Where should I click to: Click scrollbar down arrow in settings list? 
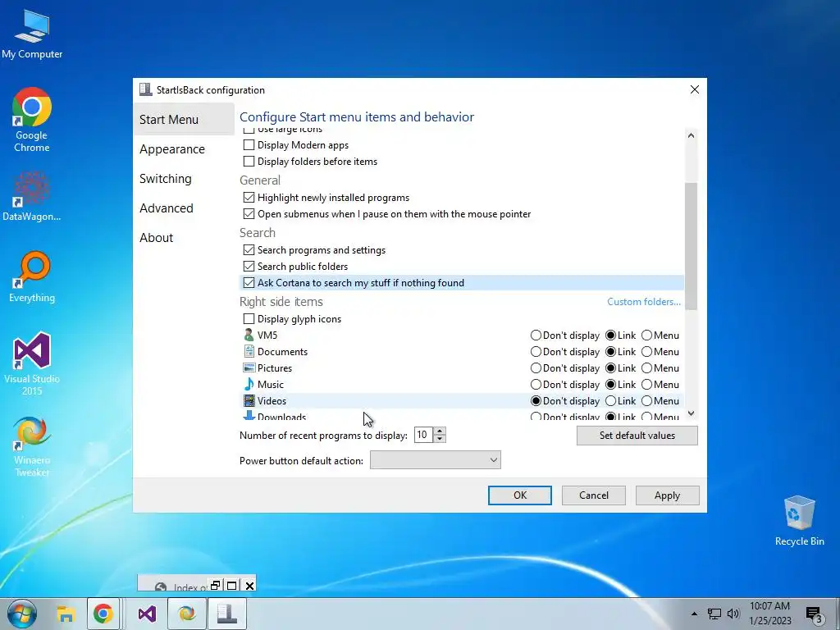[x=691, y=413]
